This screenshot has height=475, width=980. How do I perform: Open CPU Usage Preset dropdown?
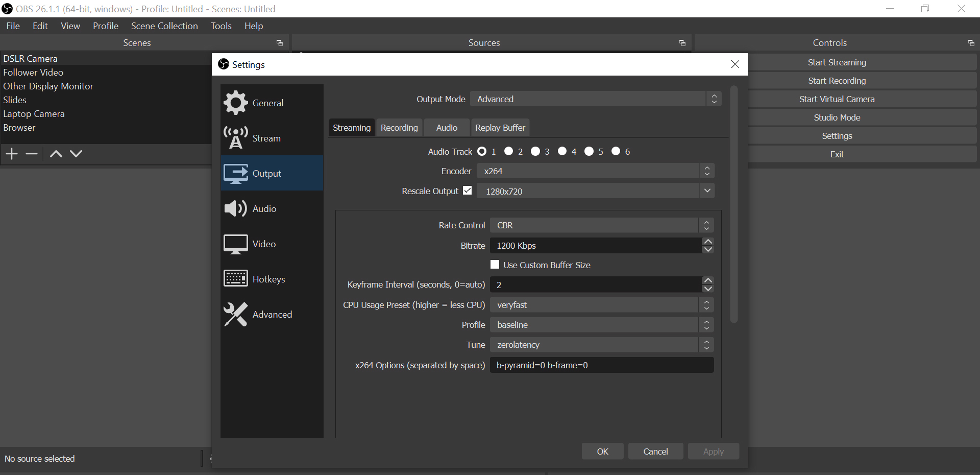click(602, 305)
